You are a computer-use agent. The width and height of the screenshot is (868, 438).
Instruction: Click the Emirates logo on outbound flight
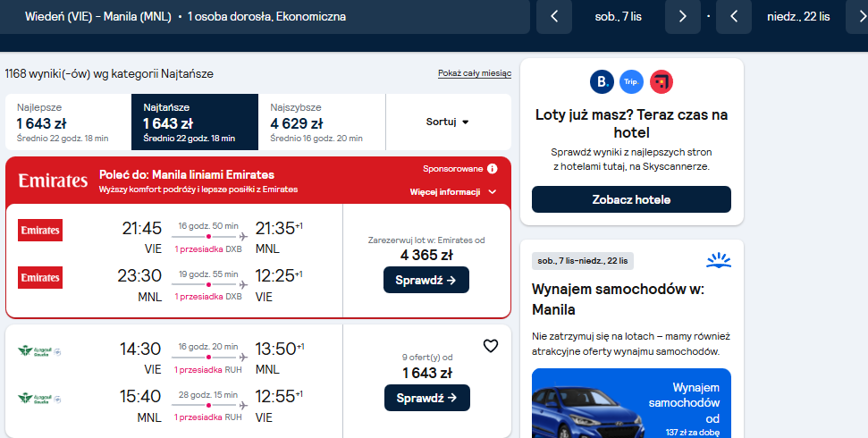[x=40, y=231]
